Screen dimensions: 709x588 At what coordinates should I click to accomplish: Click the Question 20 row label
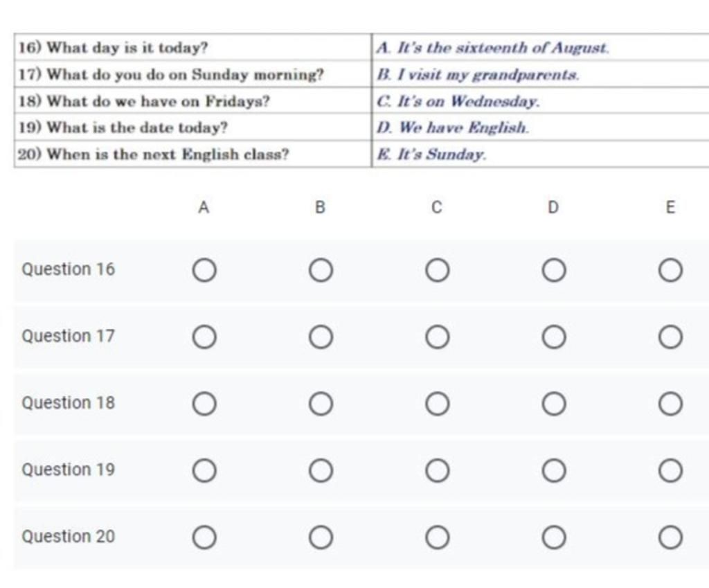click(68, 537)
